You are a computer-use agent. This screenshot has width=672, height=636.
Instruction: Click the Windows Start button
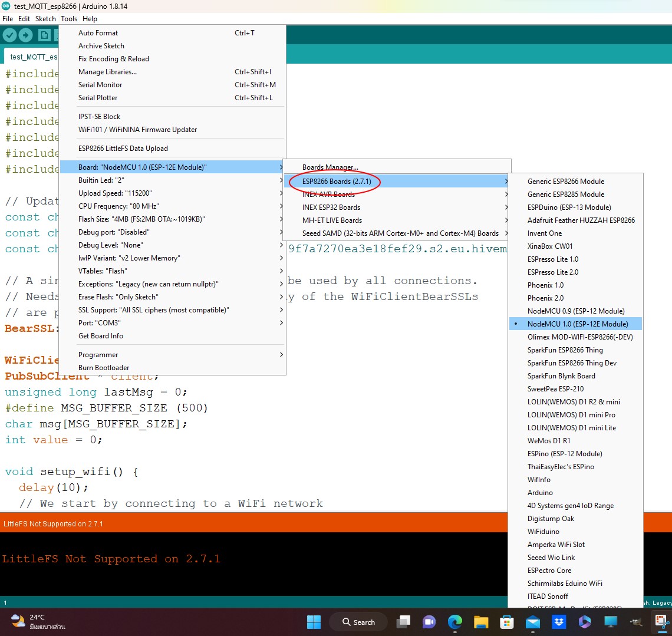click(x=314, y=622)
